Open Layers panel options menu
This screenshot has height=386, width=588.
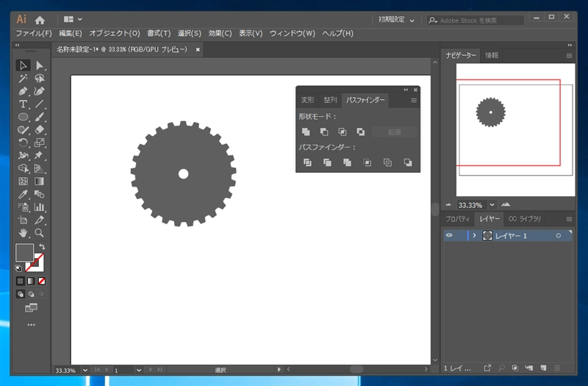569,219
